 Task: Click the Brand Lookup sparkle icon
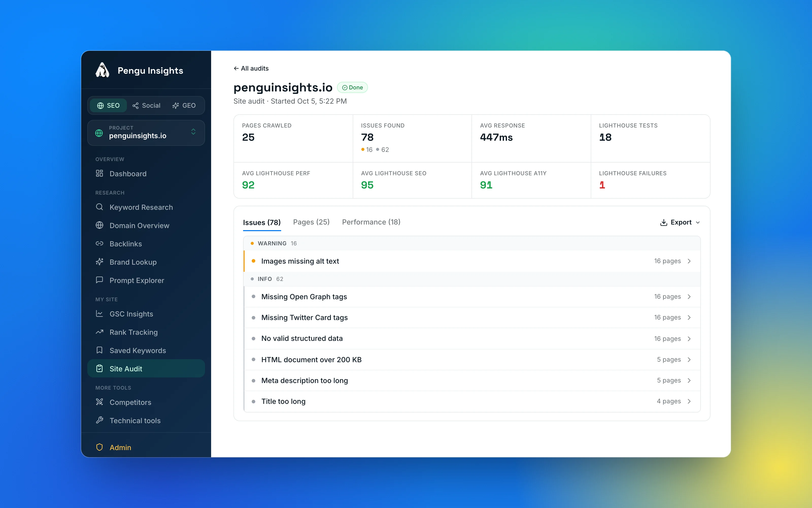(99, 262)
